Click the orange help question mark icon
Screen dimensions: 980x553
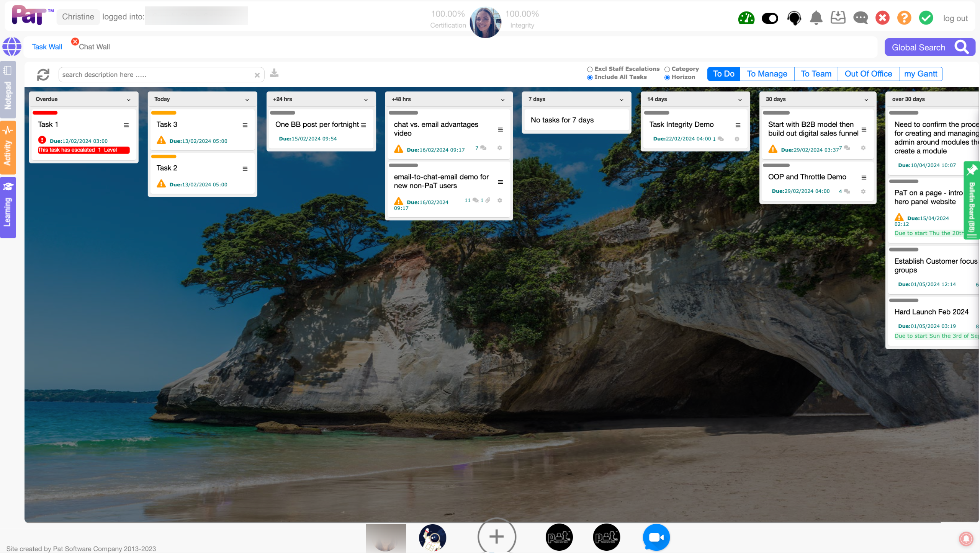coord(904,18)
